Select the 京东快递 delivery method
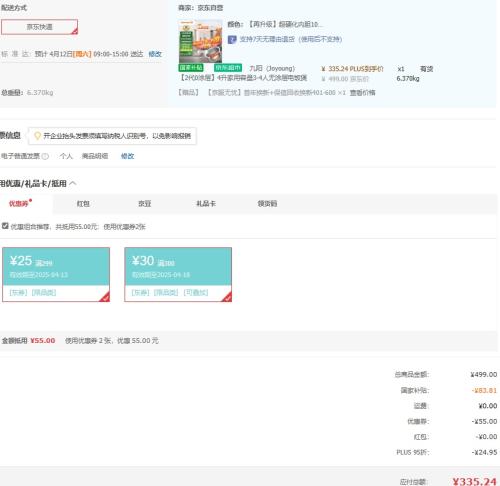 39,27
